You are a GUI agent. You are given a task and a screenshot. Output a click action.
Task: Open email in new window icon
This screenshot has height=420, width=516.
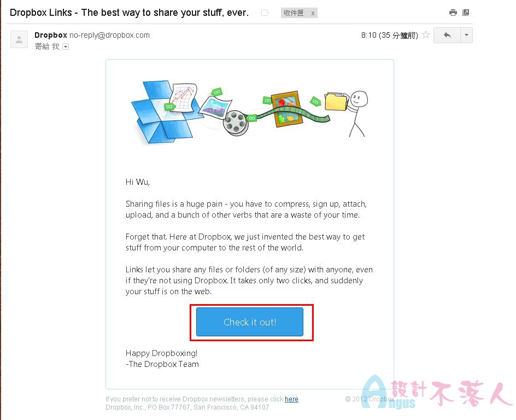tap(466, 13)
